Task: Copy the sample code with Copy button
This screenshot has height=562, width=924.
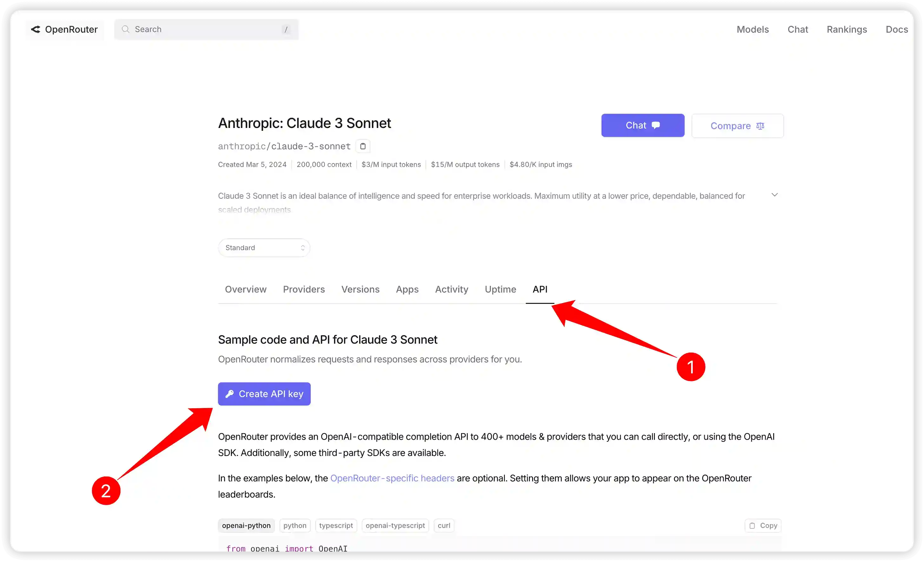Action: (763, 525)
